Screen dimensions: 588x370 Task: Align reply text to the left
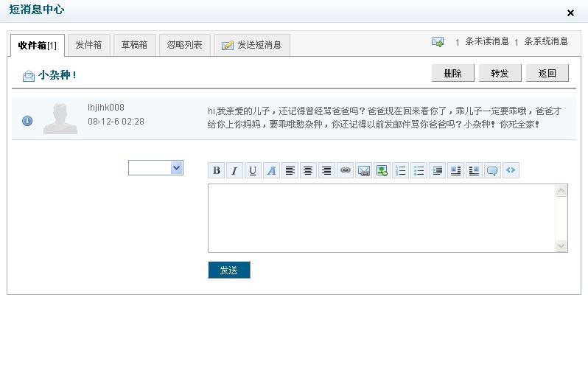[290, 171]
